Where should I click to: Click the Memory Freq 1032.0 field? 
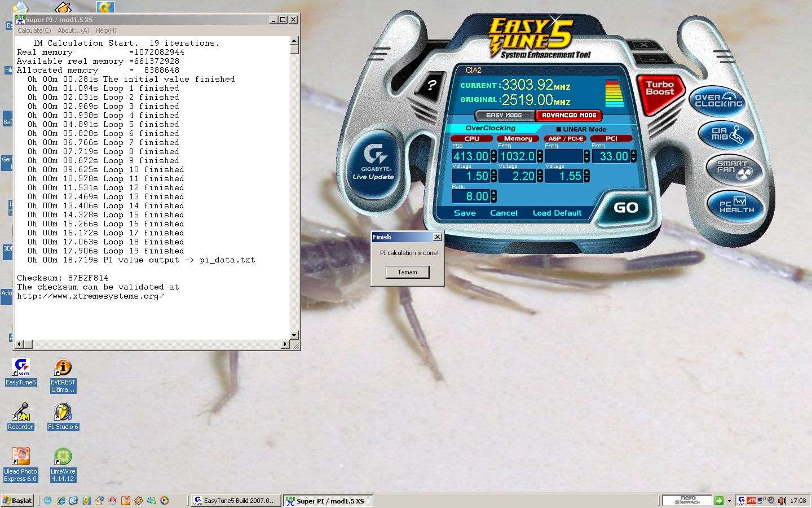pos(517,156)
